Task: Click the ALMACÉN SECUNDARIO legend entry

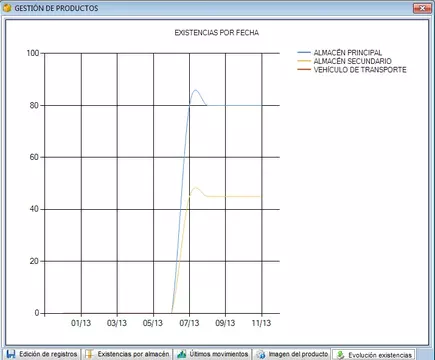Action: [352, 61]
